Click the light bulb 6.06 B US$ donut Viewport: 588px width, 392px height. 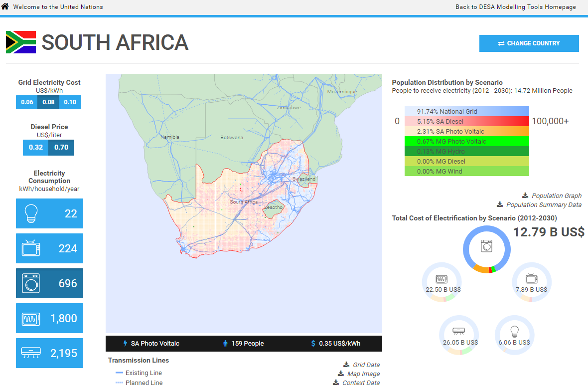pos(514,335)
